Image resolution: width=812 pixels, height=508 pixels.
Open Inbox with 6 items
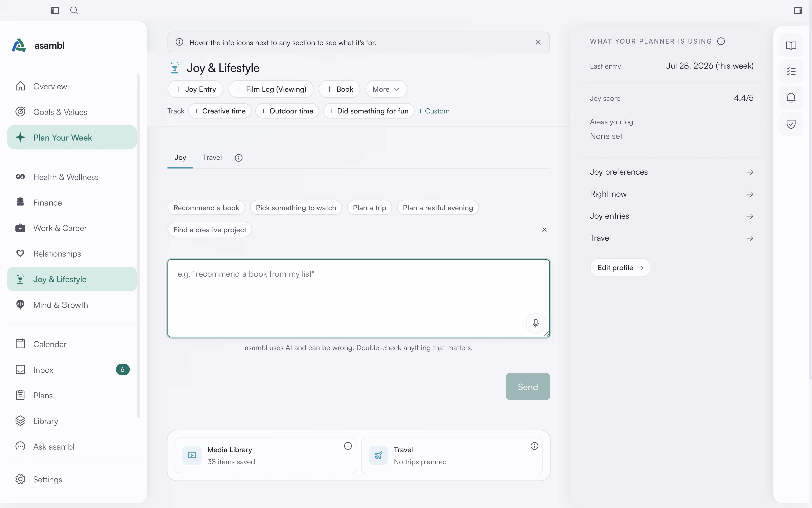[x=72, y=370]
